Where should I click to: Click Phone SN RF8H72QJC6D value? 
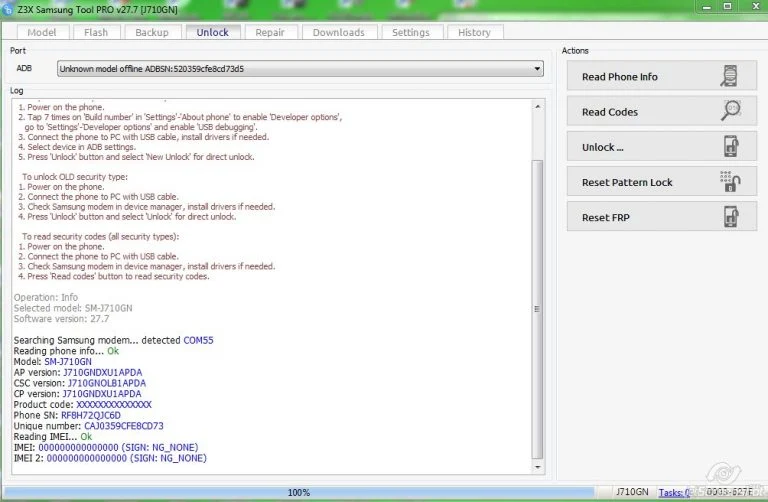pos(91,415)
